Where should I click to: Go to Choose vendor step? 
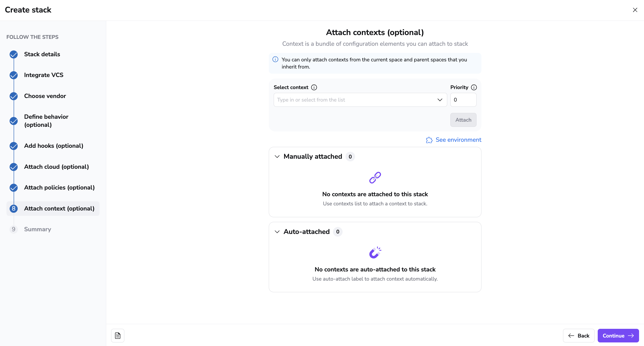(45, 96)
